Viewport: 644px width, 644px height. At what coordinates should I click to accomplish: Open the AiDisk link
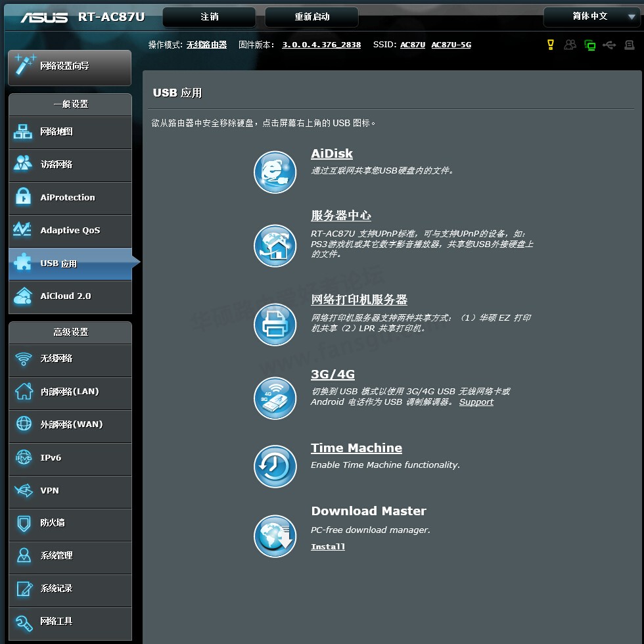click(332, 154)
